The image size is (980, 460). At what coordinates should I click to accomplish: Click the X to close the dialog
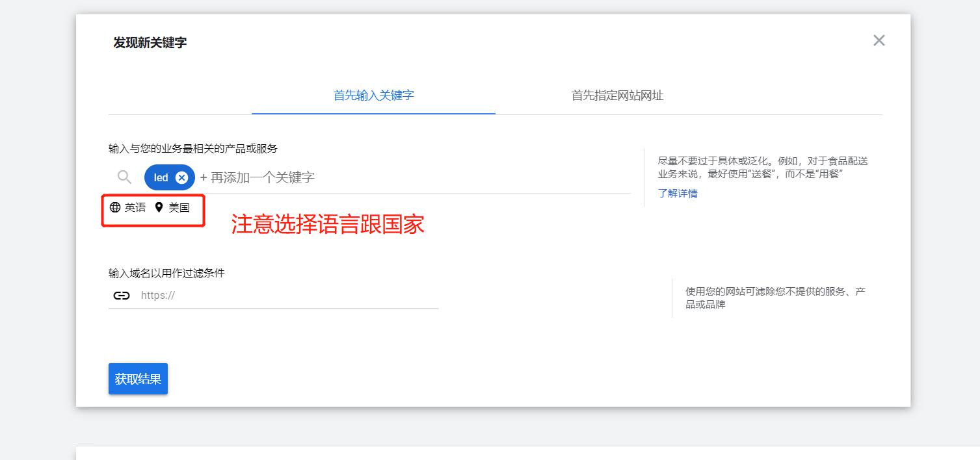pyautogui.click(x=879, y=40)
